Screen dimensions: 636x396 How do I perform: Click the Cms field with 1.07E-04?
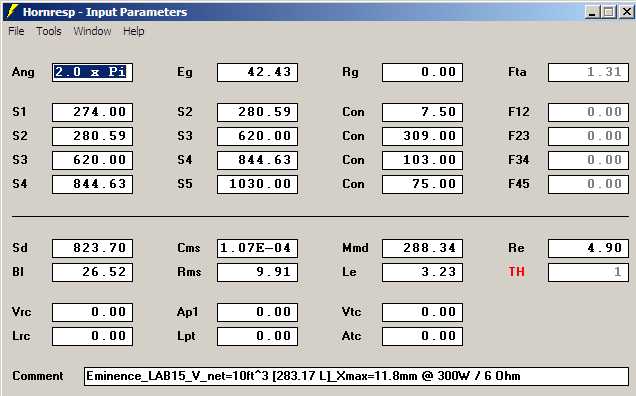pyautogui.click(x=258, y=248)
